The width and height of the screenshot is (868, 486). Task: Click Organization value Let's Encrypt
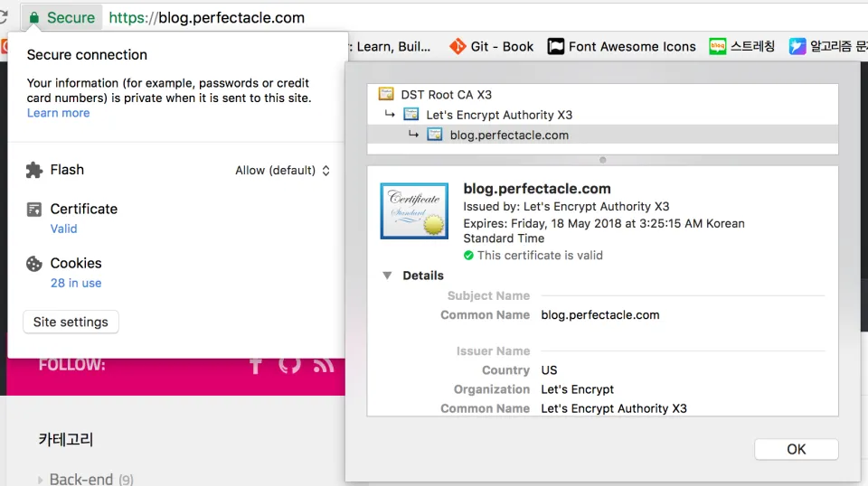pos(578,389)
